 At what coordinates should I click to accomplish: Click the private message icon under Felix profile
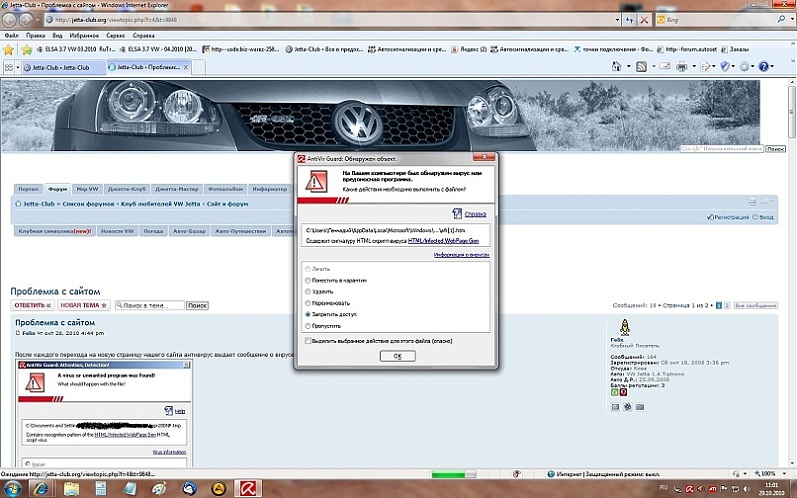615,407
